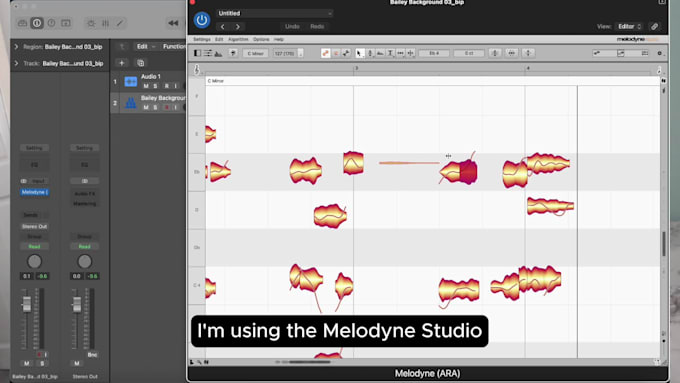This screenshot has height=383, width=680.
Task: Solo the Audio 1 track
Action: click(x=155, y=86)
